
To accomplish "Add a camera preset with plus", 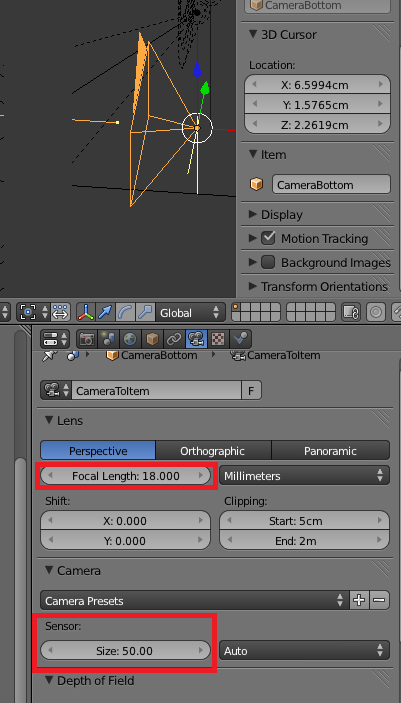I will tap(359, 600).
